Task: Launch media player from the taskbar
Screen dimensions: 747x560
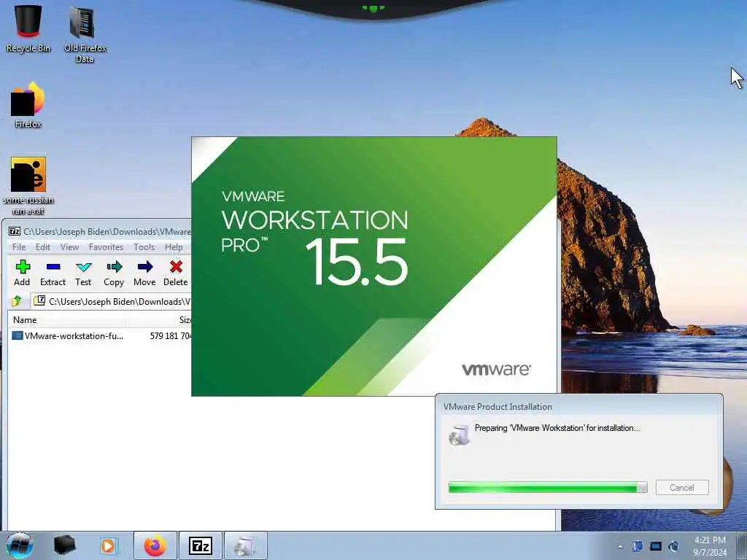Action: (108, 545)
